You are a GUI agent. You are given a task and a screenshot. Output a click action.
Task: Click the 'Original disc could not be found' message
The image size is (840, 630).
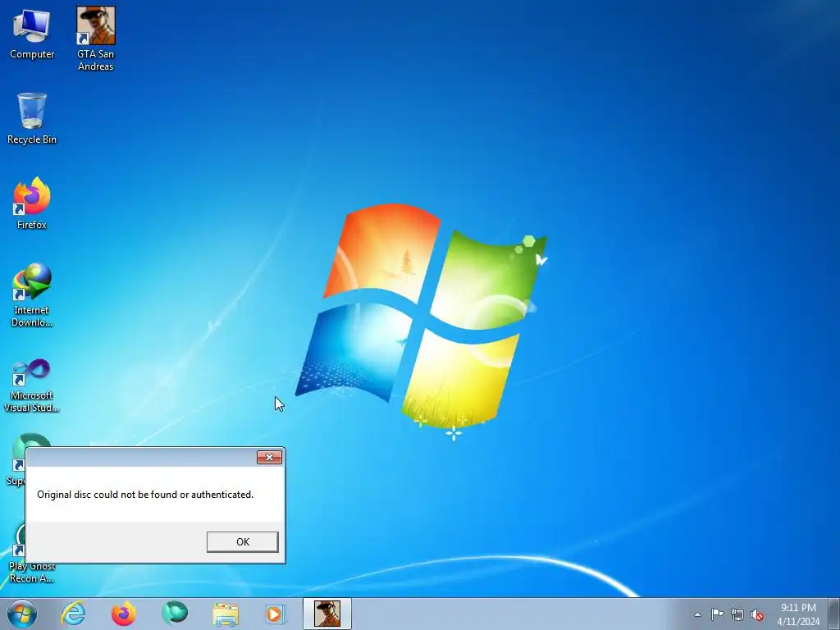(x=145, y=495)
